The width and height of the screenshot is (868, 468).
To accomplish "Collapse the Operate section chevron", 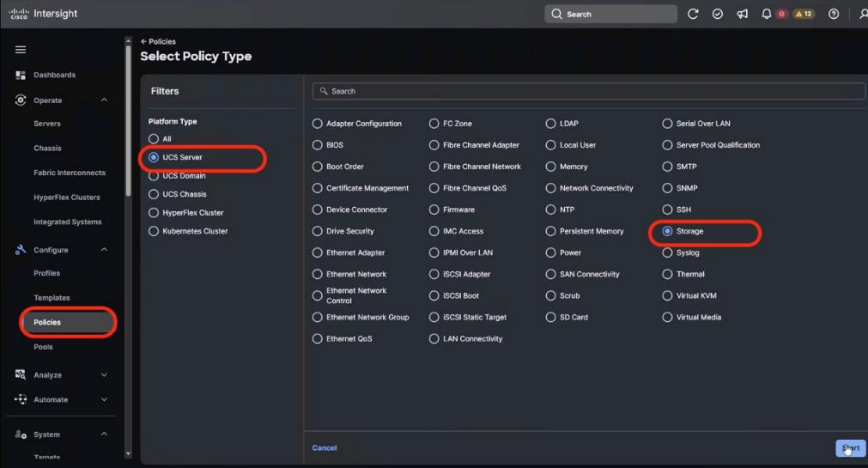I will pos(104,100).
